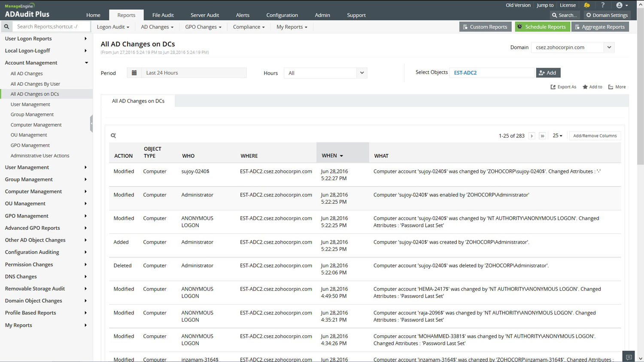644x362 pixels.
Task: Click the calendar icon beside Period
Action: click(134, 73)
